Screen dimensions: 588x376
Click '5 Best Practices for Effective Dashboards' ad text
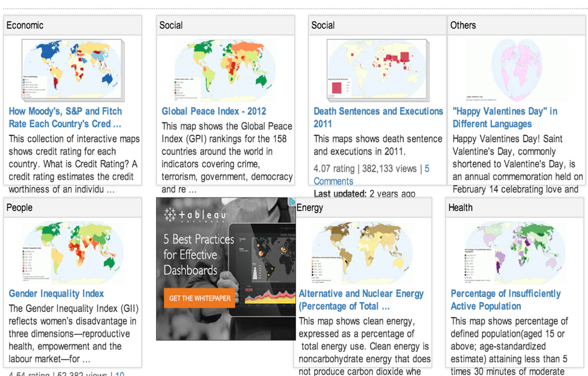point(199,254)
